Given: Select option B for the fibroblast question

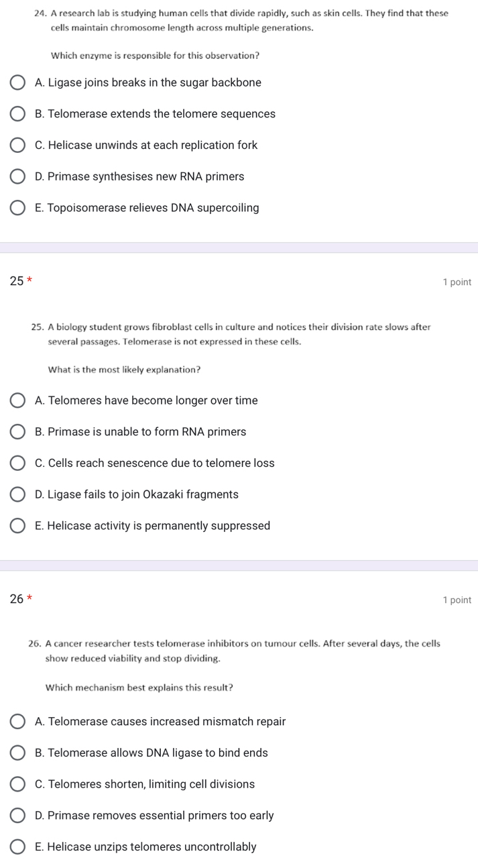Looking at the screenshot, I should (17, 431).
